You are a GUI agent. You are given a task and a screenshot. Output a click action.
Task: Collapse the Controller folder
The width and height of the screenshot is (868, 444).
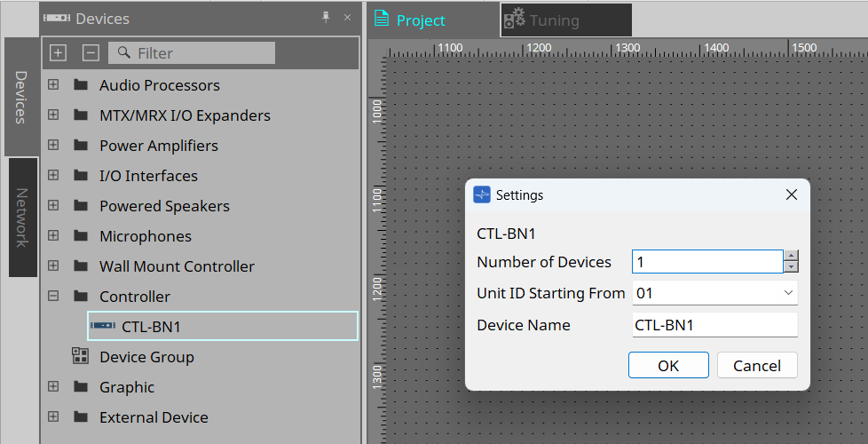point(53,296)
